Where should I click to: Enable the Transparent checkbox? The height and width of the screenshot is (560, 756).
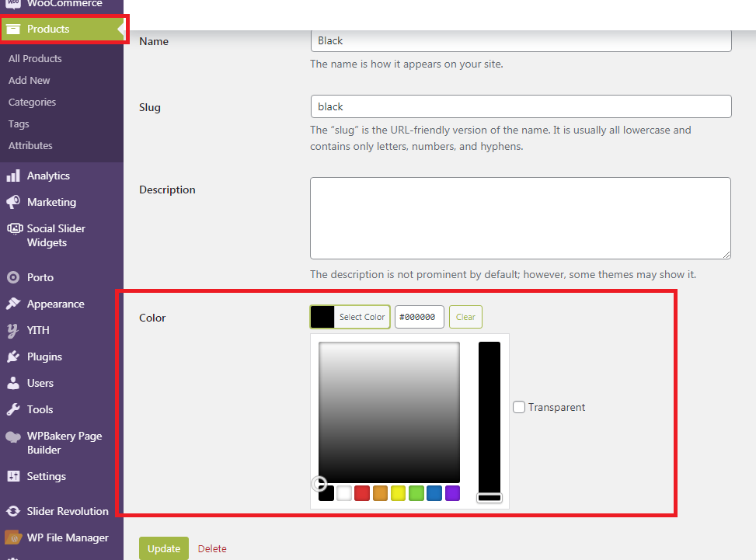(x=519, y=407)
